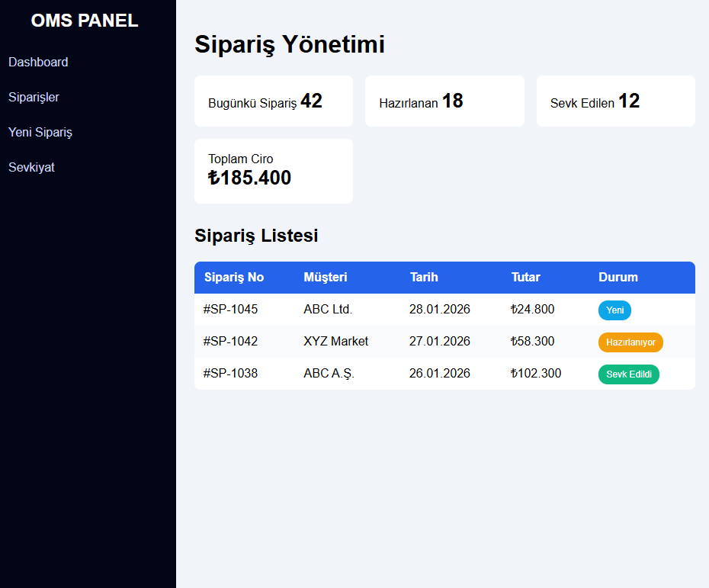Click the Sipariş No column header
Screen dimensions: 709x588
pos(234,277)
